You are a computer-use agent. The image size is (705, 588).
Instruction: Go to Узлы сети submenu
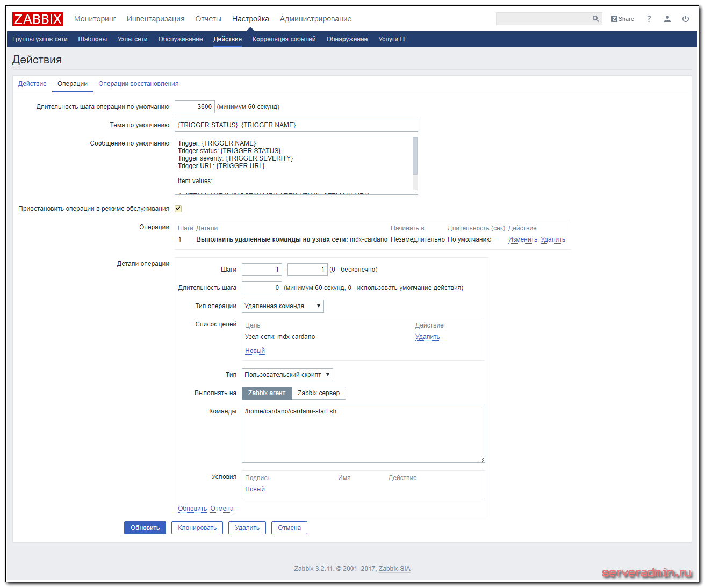tap(132, 39)
